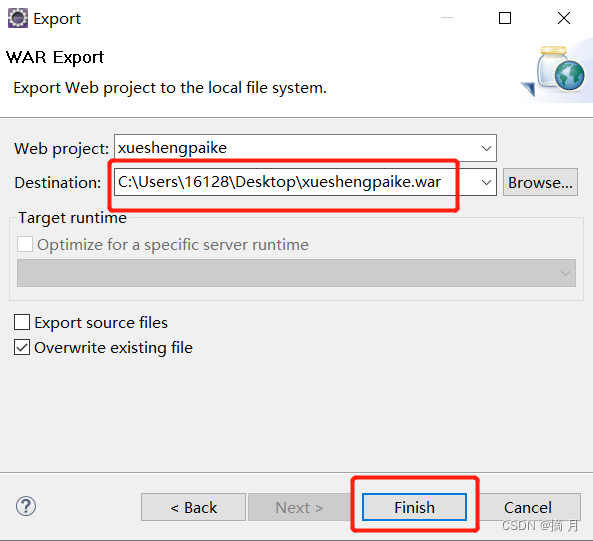Screen dimensions: 593x541
Task: Tick Optimize for a specific server runtime
Action: pyautogui.click(x=25, y=244)
